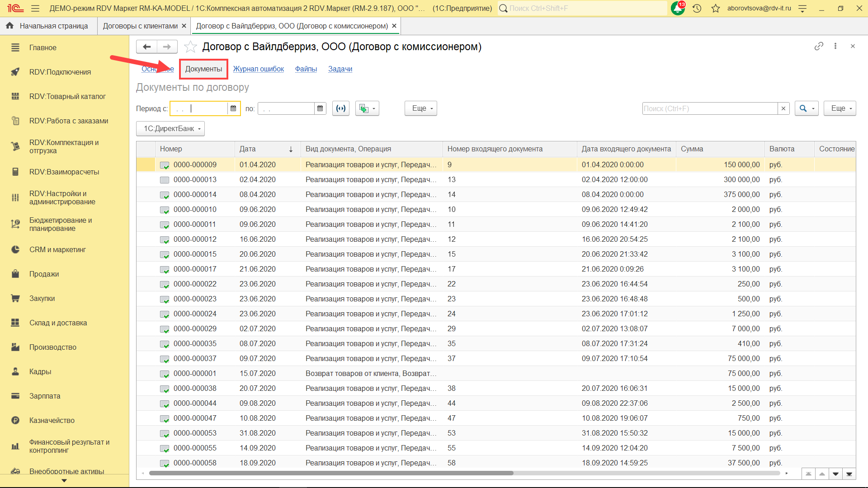The image size is (868, 488).
Task: Open the hamburger main menu icon
Action: click(x=35, y=8)
